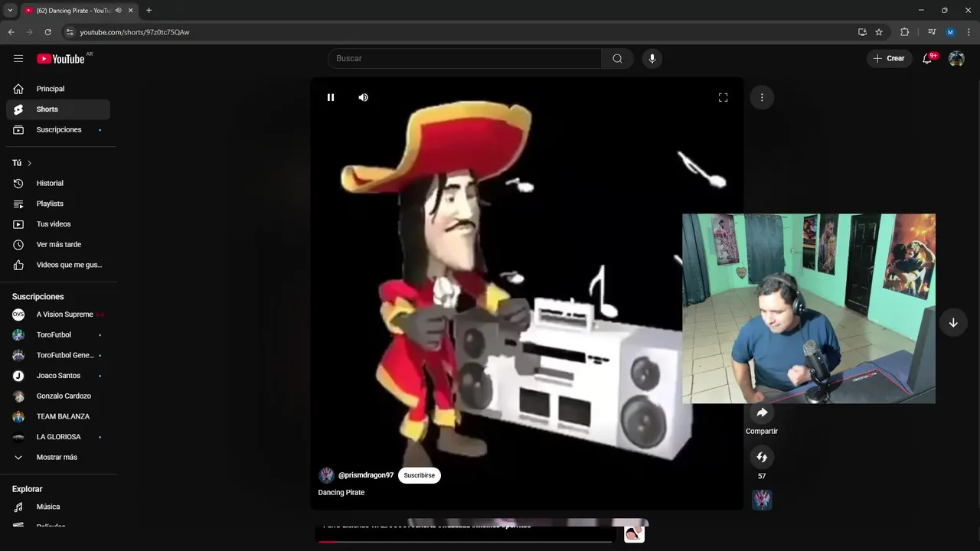Open media controls in Chrome toolbar

(932, 32)
